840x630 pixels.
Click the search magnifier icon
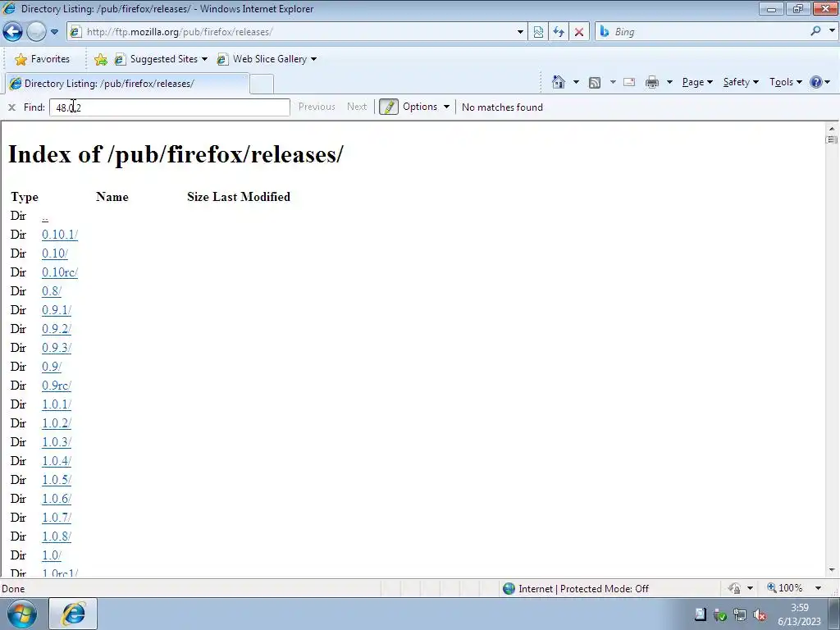coord(816,31)
